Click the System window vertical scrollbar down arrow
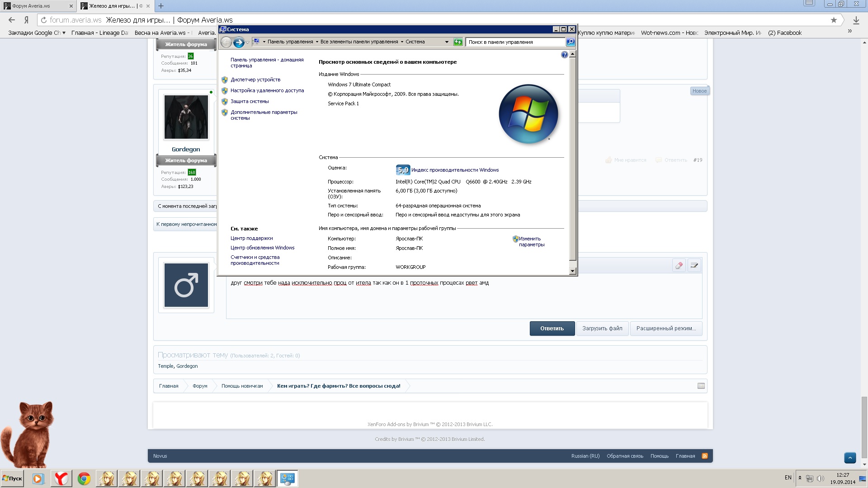Screen dimensions: 868x488 (x=572, y=271)
